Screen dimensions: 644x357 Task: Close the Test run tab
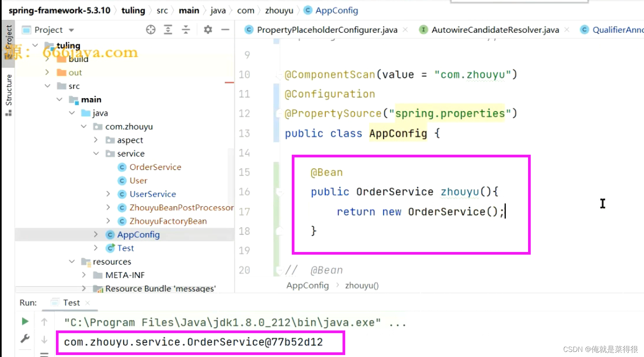click(87, 303)
